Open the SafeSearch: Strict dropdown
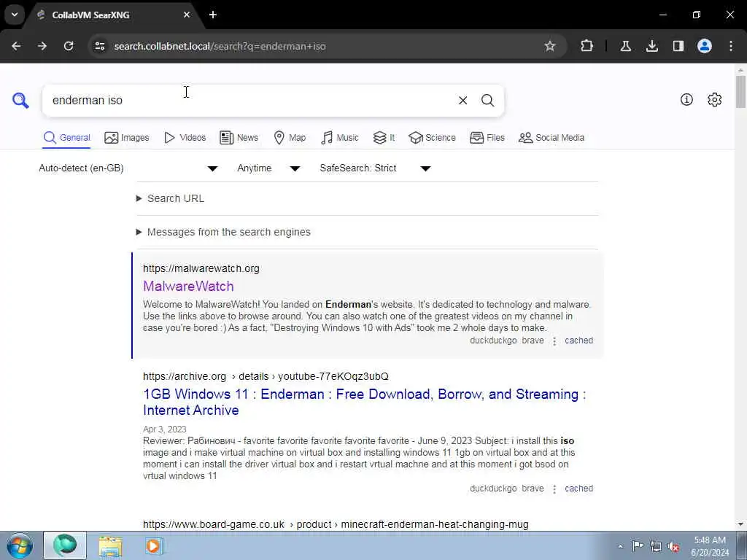The image size is (747, 560). click(376, 168)
